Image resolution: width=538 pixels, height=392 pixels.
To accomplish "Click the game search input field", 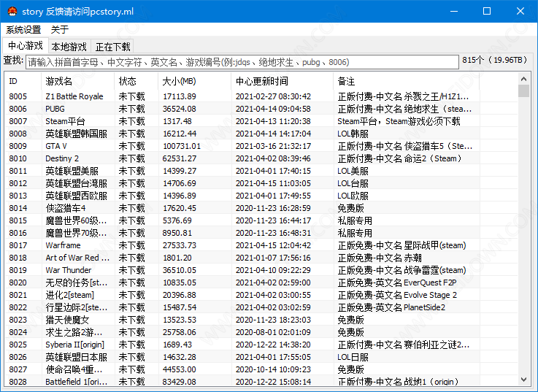I will tap(241, 62).
